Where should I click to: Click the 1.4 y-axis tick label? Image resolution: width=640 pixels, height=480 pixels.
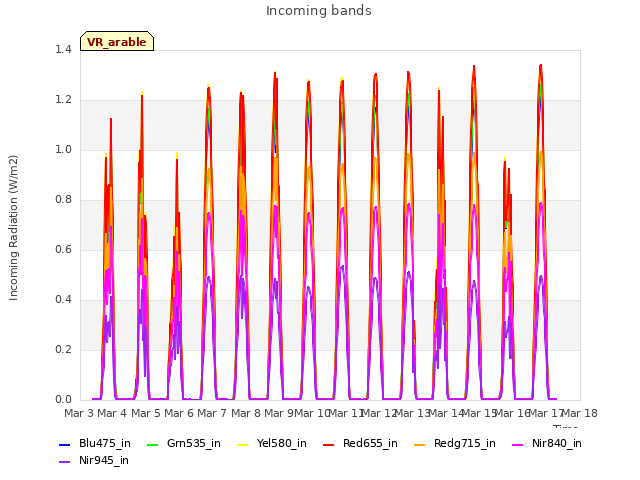[x=63, y=50]
